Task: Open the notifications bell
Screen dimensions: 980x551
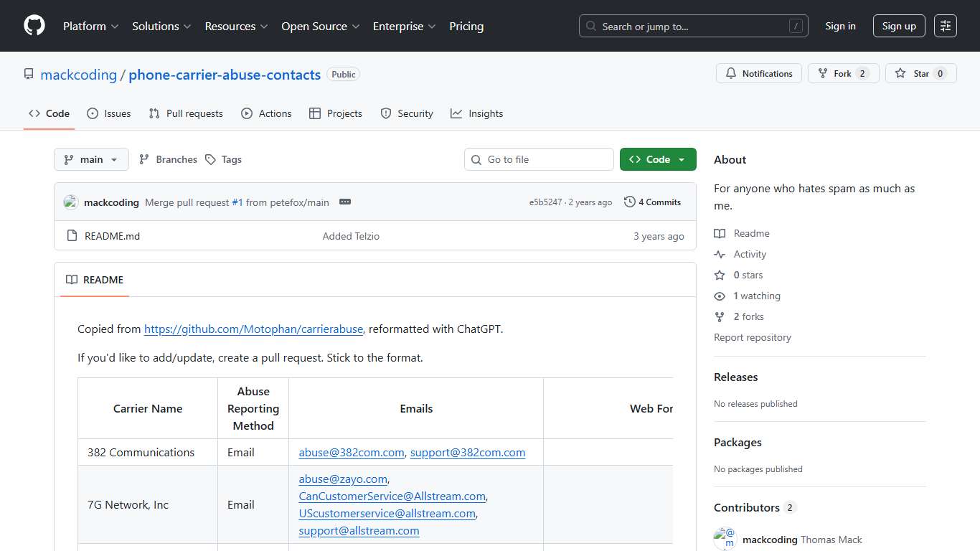Action: tap(731, 72)
